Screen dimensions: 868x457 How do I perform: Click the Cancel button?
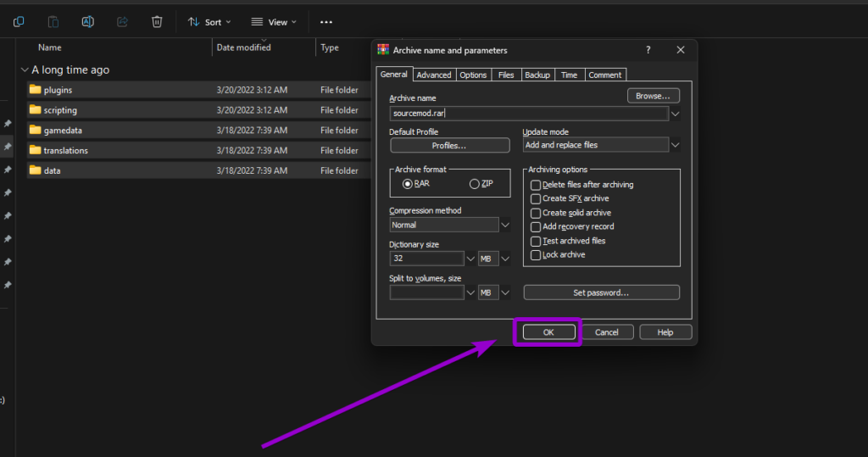coord(607,332)
